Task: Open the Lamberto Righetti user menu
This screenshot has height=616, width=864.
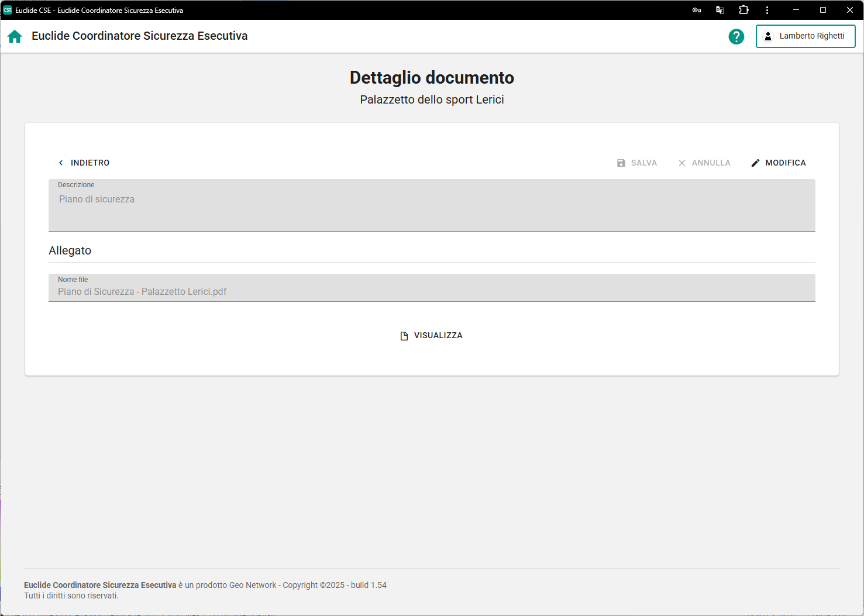Action: pyautogui.click(x=805, y=36)
